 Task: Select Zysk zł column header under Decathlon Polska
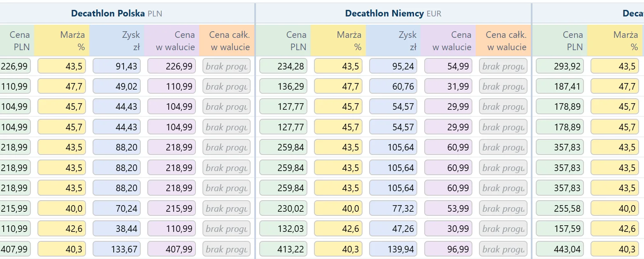(117, 41)
